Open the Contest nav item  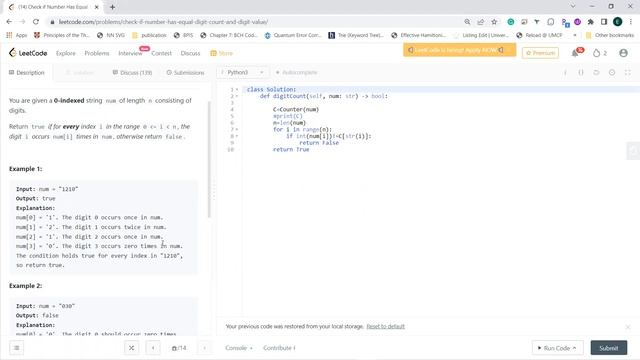point(162,53)
